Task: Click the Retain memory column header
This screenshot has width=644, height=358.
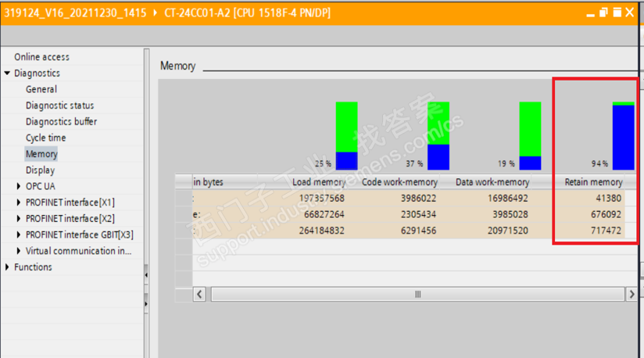Action: click(593, 182)
